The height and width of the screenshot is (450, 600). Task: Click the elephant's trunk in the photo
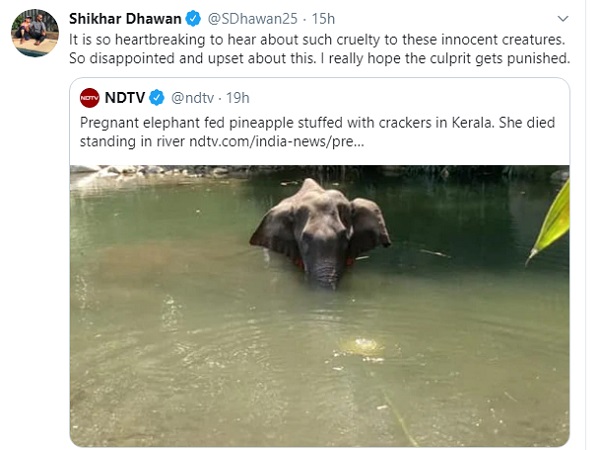[324, 268]
